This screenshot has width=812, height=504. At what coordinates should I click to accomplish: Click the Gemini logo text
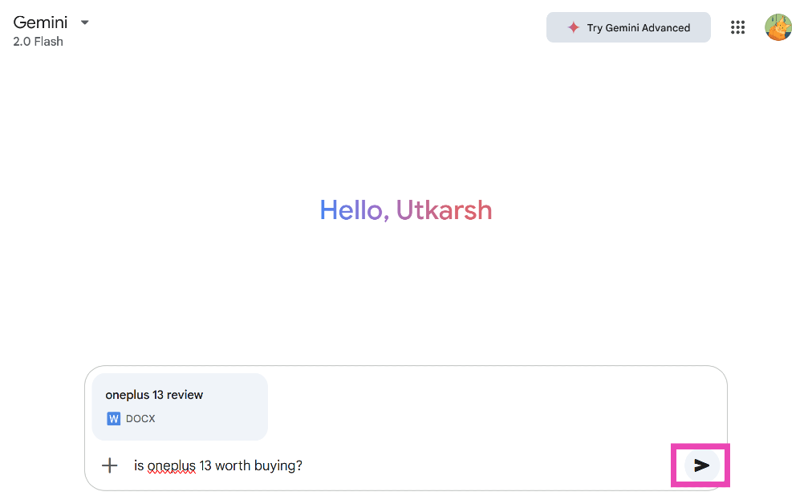click(40, 22)
